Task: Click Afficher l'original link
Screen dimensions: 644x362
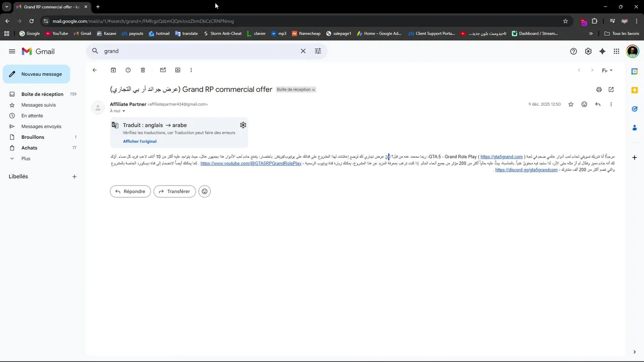Action: [x=140, y=141]
